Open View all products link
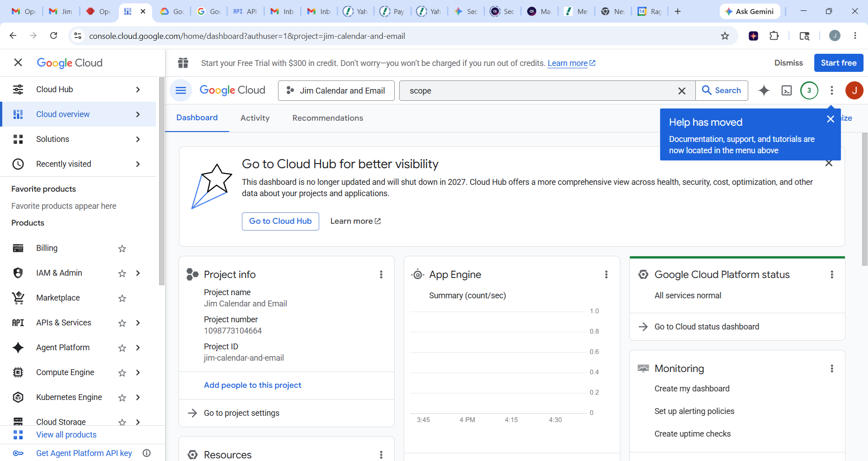Image resolution: width=868 pixels, height=461 pixels. coord(66,435)
